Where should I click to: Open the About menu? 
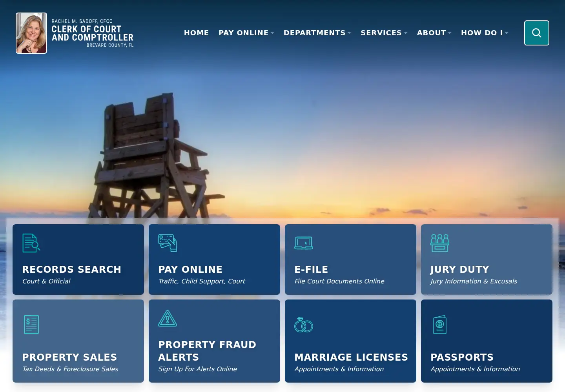pyautogui.click(x=431, y=33)
